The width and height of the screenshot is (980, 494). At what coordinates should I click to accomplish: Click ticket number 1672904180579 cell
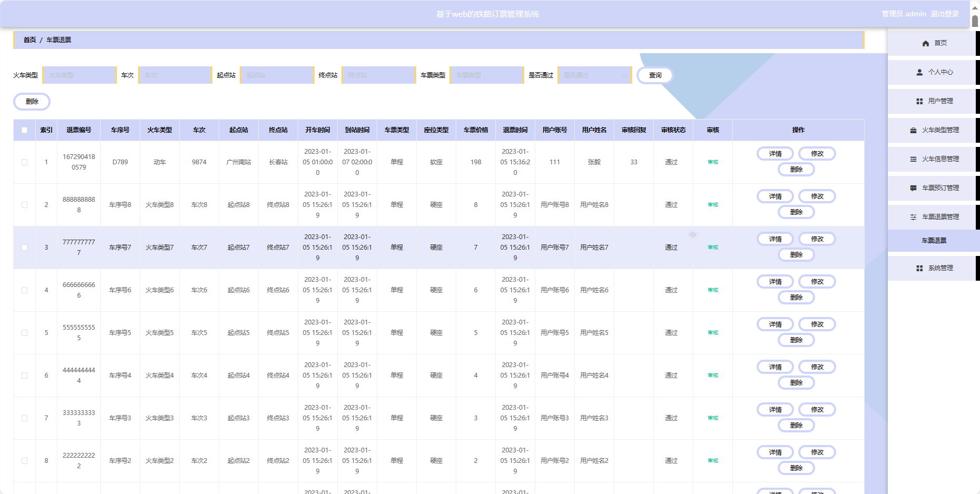point(79,162)
